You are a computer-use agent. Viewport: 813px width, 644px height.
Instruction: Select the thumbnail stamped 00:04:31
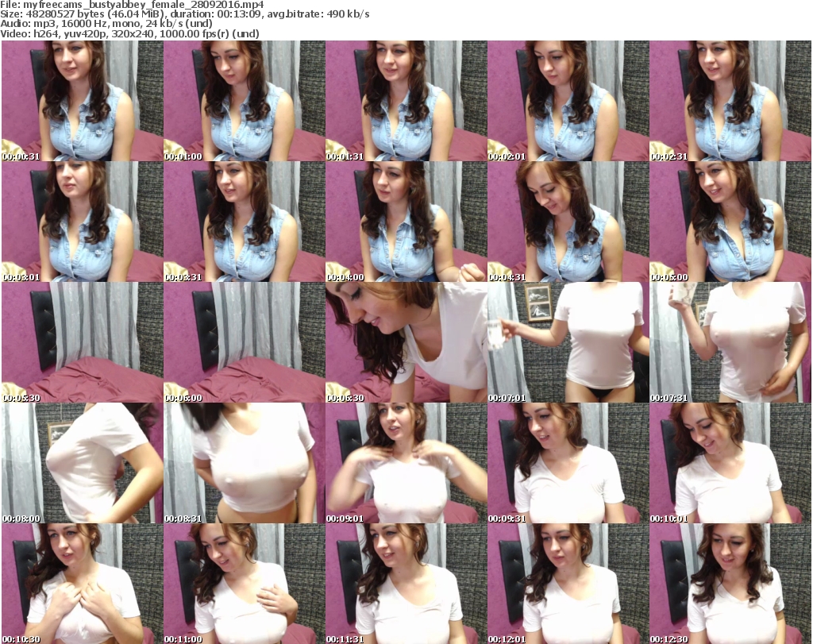568,222
